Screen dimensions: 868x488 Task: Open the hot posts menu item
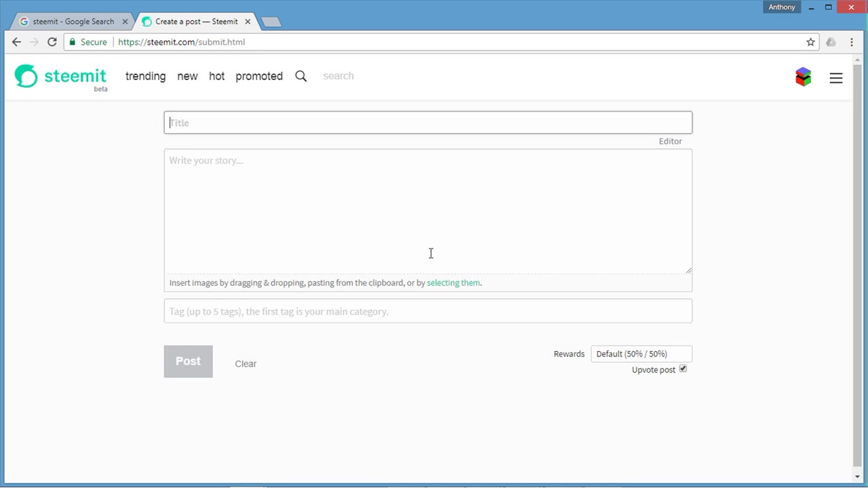216,76
